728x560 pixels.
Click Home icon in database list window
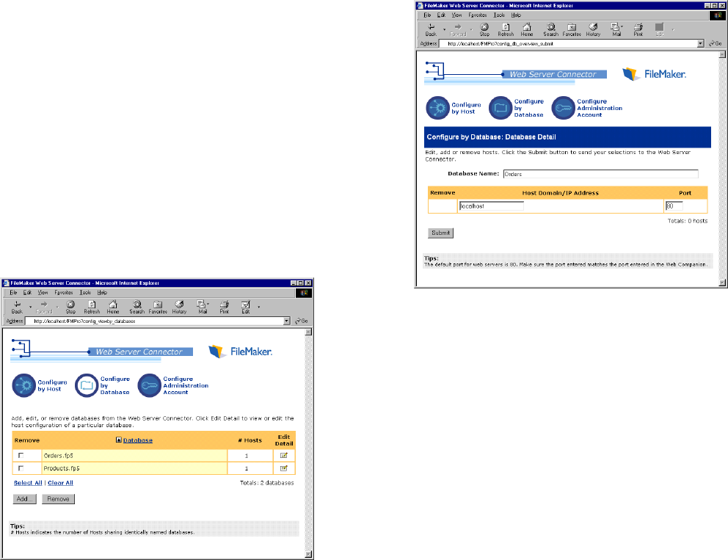pos(113,307)
